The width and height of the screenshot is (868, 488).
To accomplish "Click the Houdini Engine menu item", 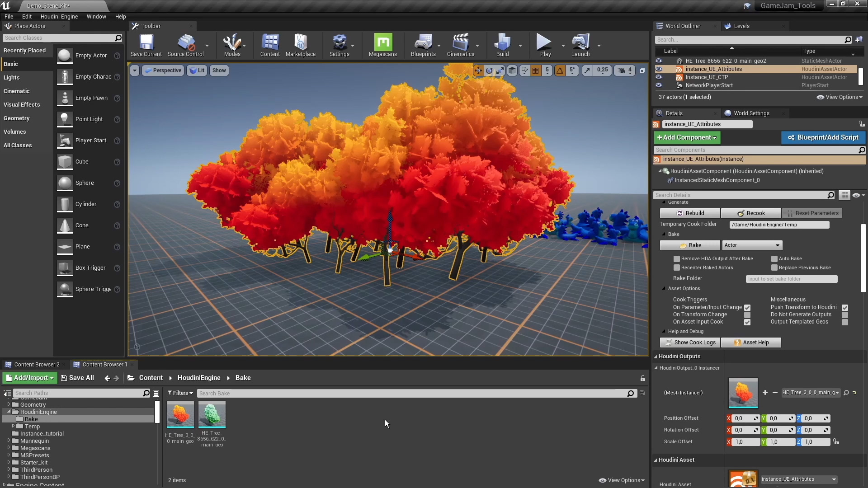I will pyautogui.click(x=59, y=16).
